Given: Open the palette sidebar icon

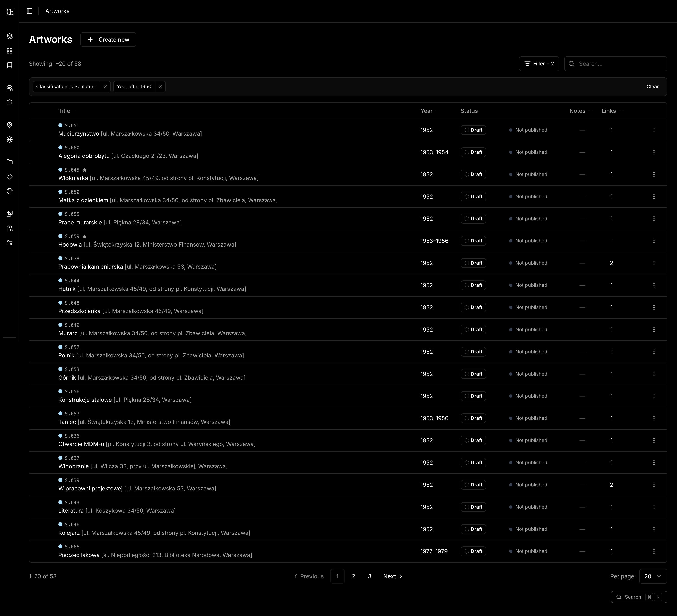Looking at the screenshot, I should click(x=10, y=191).
